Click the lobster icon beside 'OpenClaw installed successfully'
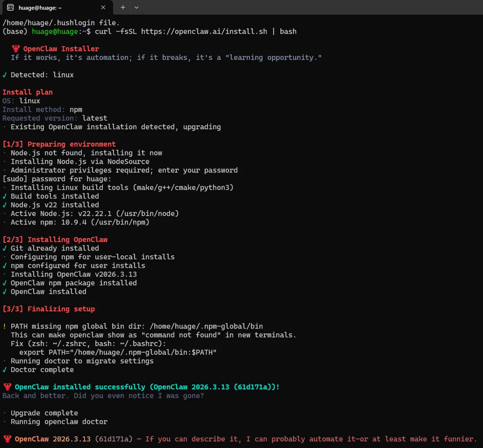This screenshot has height=448, width=483. [x=8, y=387]
